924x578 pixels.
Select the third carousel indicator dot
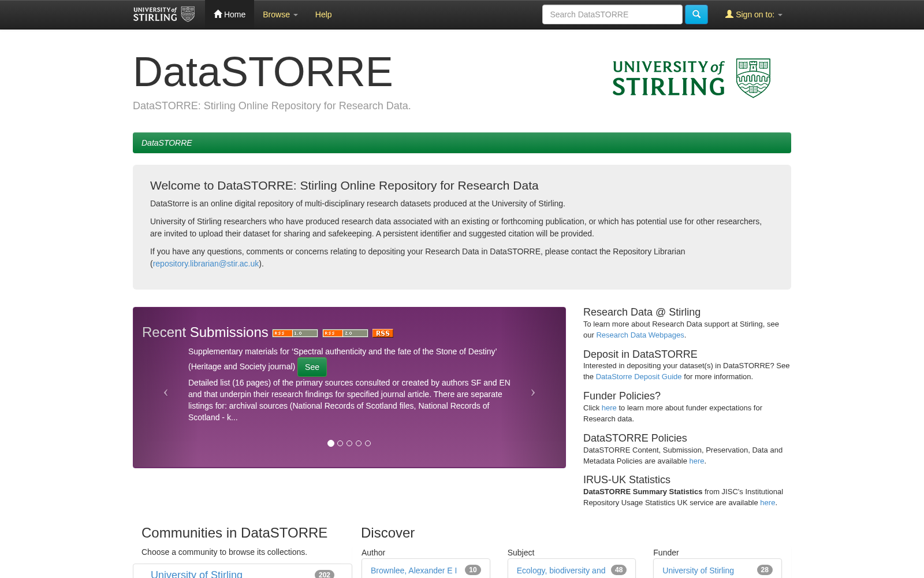[x=349, y=443]
